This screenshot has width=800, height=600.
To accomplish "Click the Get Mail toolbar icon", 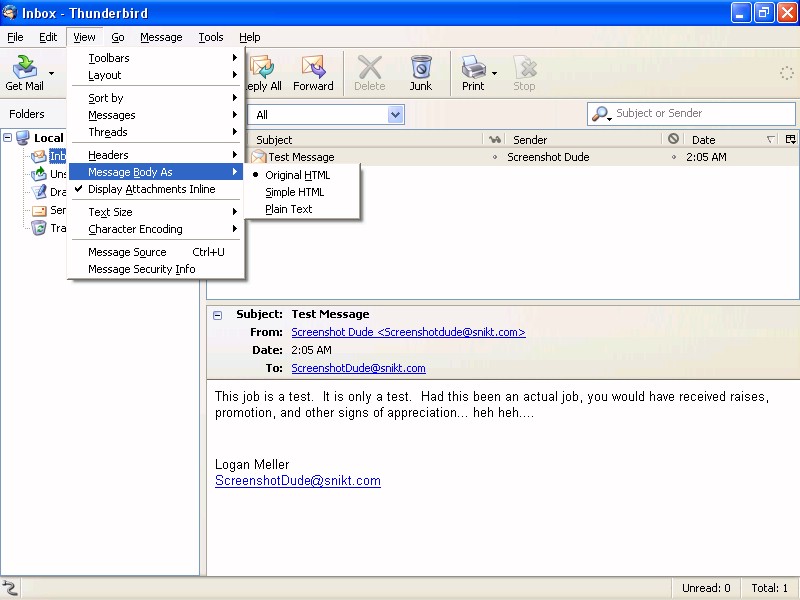I will click(24, 66).
